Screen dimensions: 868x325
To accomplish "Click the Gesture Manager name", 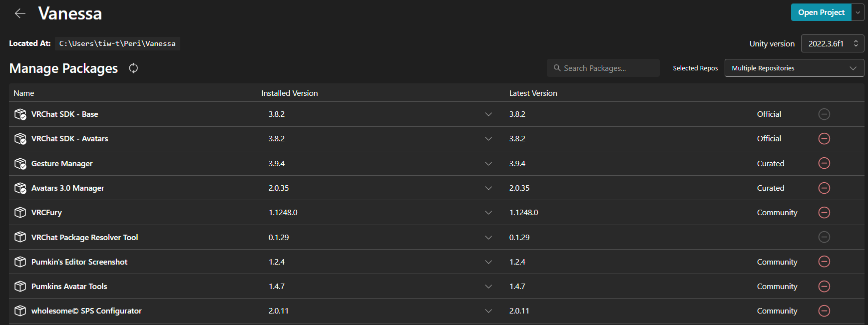I will [62, 164].
